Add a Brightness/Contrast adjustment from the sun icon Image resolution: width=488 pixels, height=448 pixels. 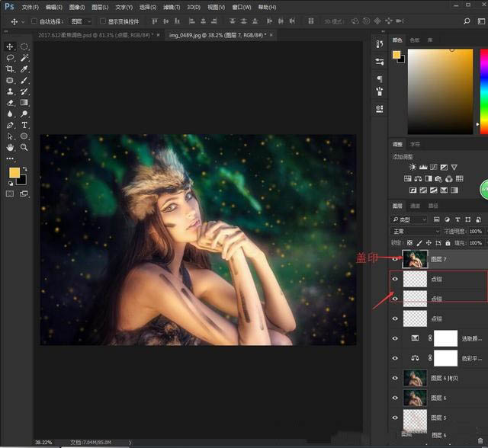pos(413,167)
